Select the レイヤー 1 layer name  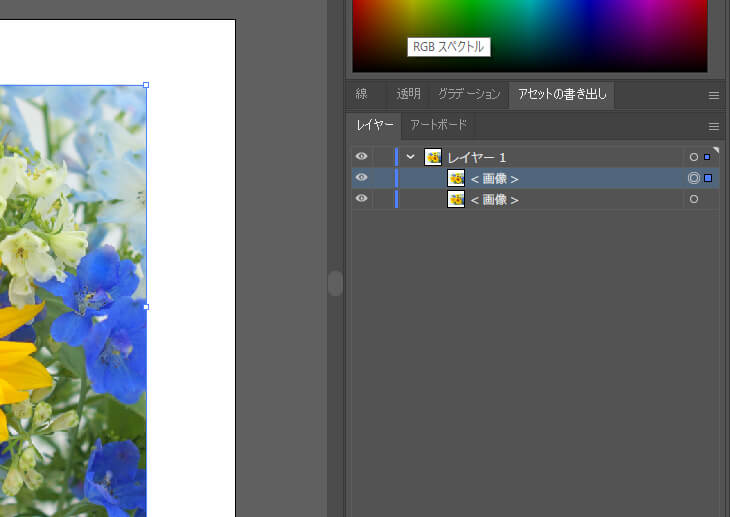click(x=477, y=157)
